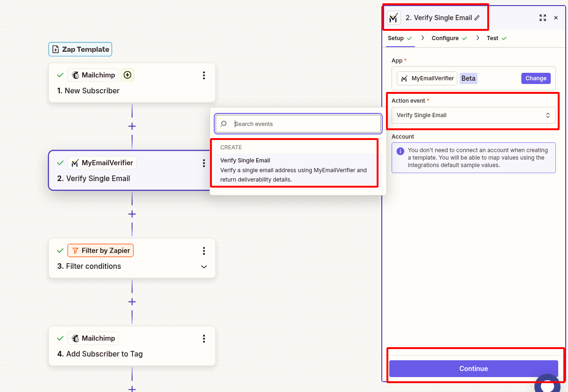Open the three-dot menu on Add Subscriber to Tag
568x392 pixels.
coord(204,338)
